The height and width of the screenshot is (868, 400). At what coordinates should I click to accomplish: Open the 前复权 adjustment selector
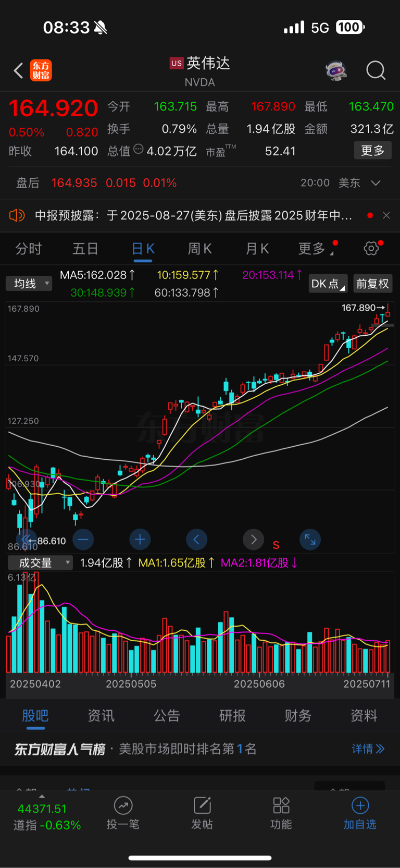coord(372,284)
